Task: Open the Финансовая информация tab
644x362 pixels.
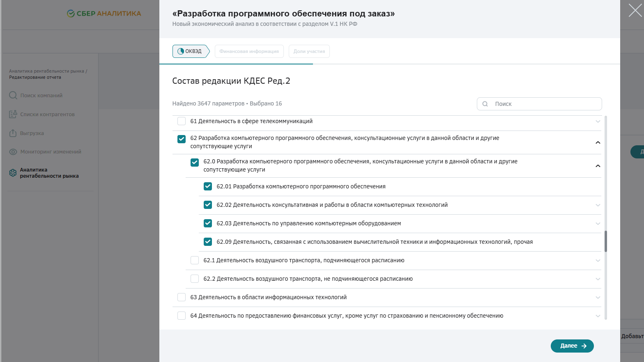Action: point(249,51)
